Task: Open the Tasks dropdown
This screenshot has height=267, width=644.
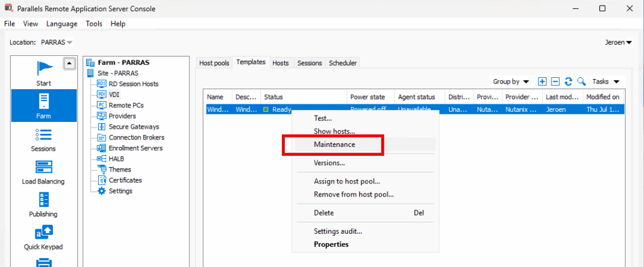Action: point(606,82)
